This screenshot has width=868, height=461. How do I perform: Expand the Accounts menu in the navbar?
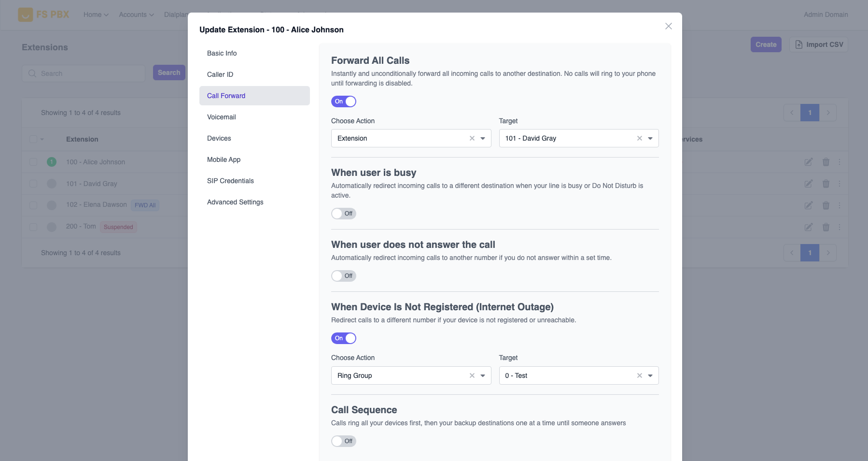click(x=136, y=14)
